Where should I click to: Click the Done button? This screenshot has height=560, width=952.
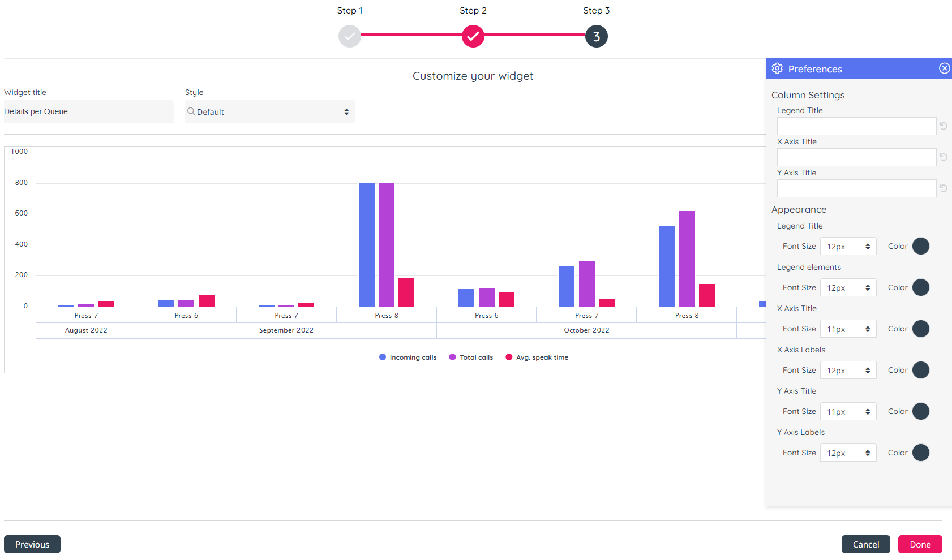[920, 544]
